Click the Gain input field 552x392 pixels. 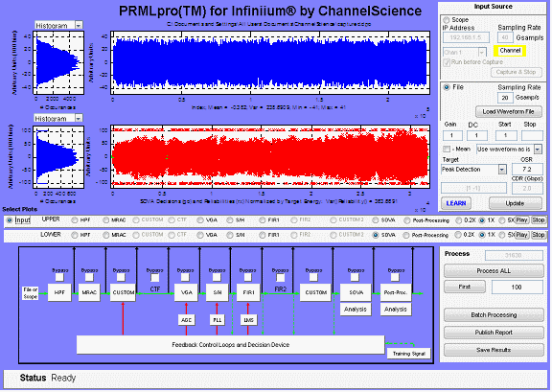point(452,135)
